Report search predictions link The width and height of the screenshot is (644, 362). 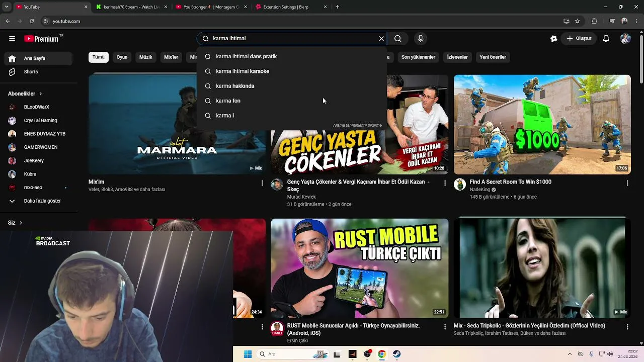click(x=357, y=125)
